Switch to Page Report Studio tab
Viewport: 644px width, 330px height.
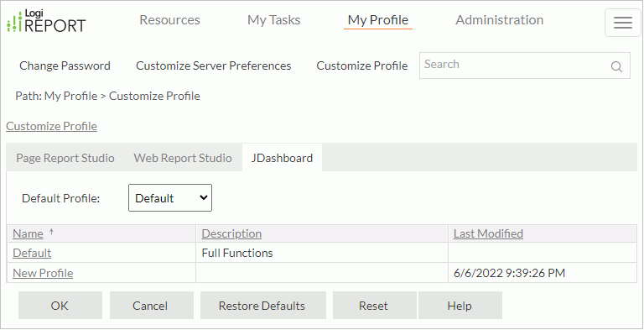click(x=65, y=158)
